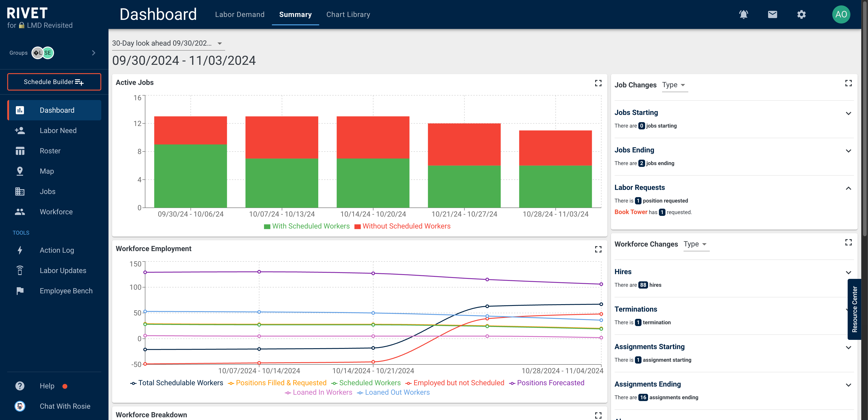
Task: Click the Action Log lightning icon
Action: 20,250
